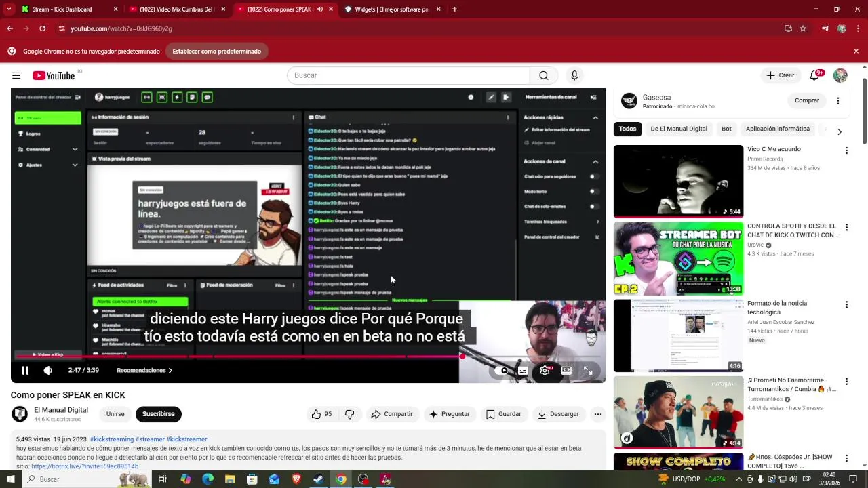This screenshot has width=868, height=488.
Task: Select Aplicación informática filter chip
Action: click(x=778, y=129)
